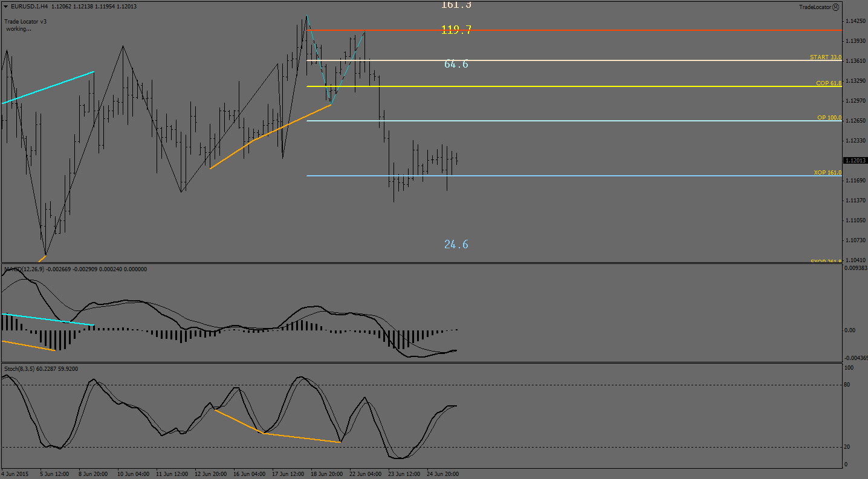Click the 5 Jun 12:00 time label

[x=54, y=474]
